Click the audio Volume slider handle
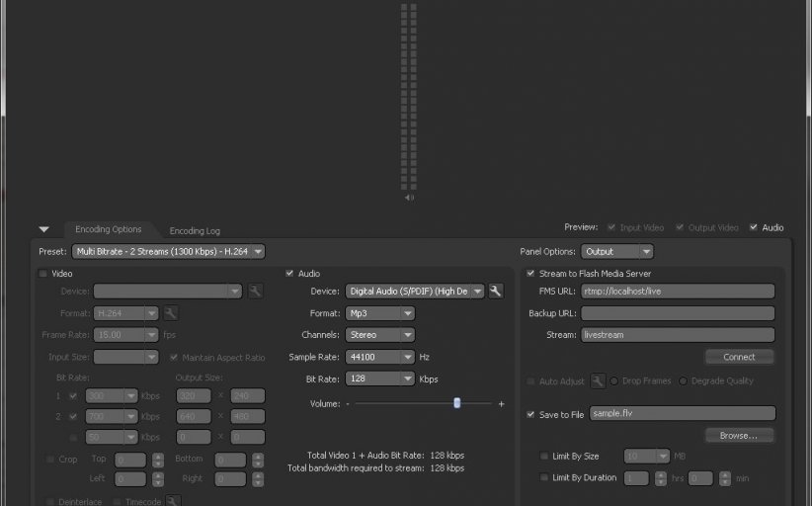 point(457,403)
